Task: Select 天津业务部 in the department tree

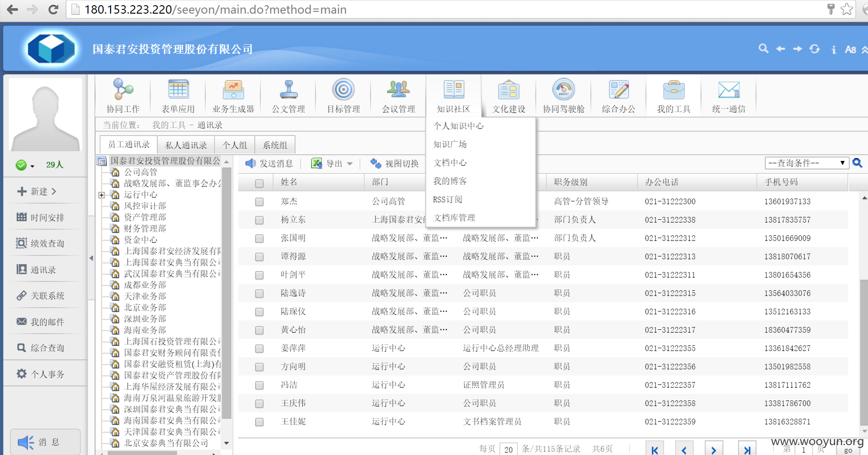Action: tap(145, 296)
